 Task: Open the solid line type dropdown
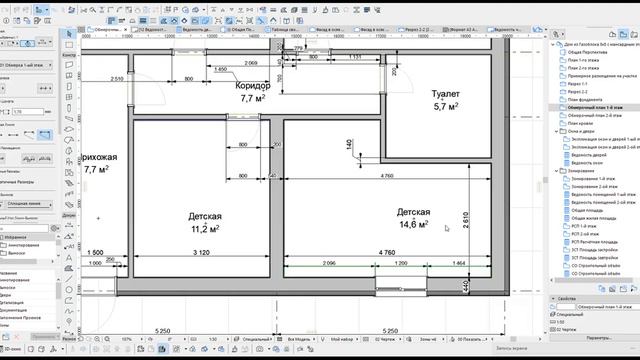pyautogui.click(x=29, y=204)
